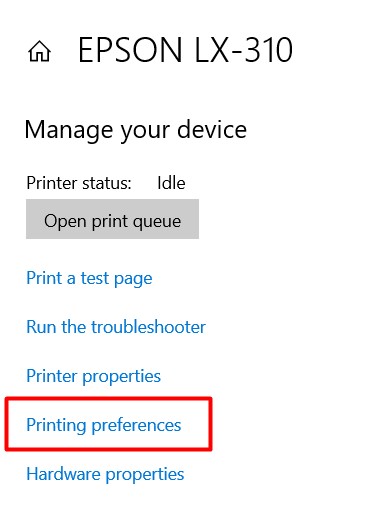Open Printing preferences

click(x=104, y=425)
